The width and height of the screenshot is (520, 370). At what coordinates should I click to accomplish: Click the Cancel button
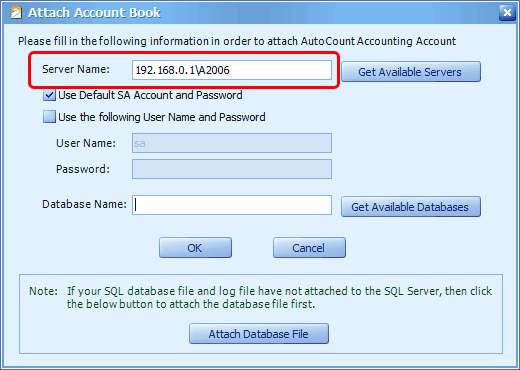tap(309, 248)
